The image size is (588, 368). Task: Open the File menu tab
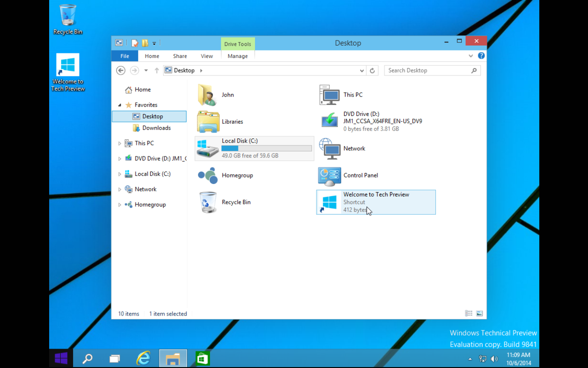(124, 56)
